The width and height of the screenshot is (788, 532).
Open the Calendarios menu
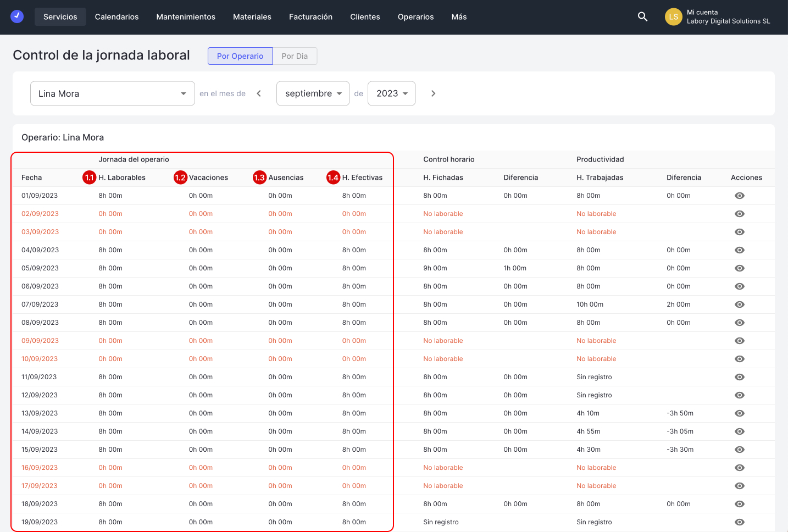(116, 17)
